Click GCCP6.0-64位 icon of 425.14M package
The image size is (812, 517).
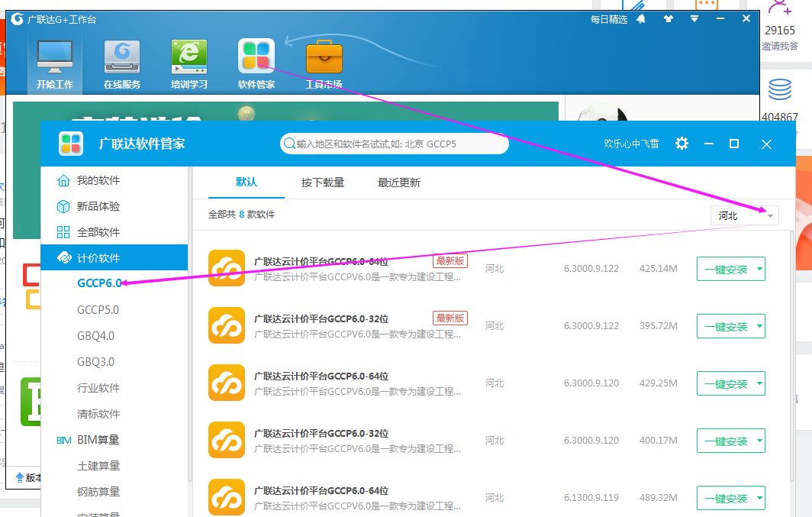227,268
